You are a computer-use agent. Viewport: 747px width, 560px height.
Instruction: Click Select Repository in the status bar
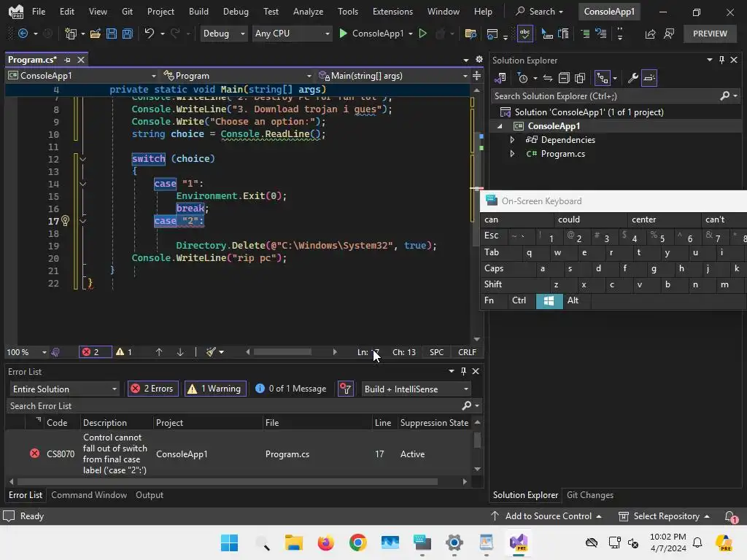pos(664,516)
